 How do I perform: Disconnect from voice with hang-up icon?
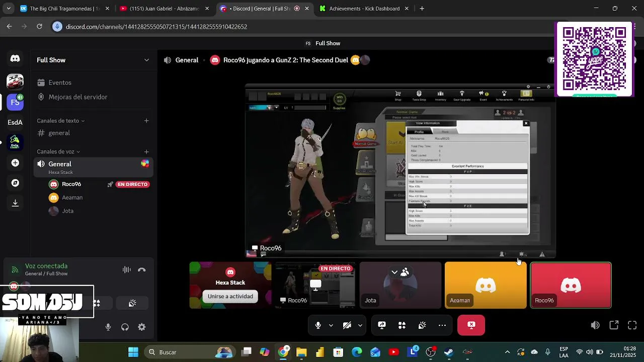click(142, 269)
